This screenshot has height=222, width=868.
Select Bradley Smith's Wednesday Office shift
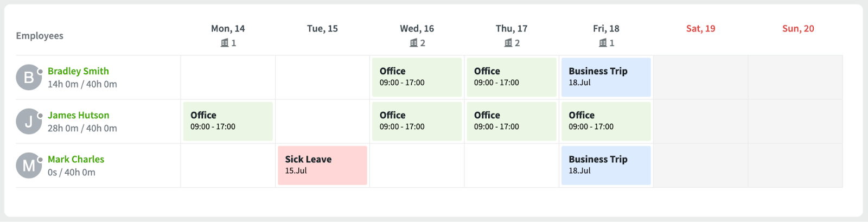coord(417,77)
